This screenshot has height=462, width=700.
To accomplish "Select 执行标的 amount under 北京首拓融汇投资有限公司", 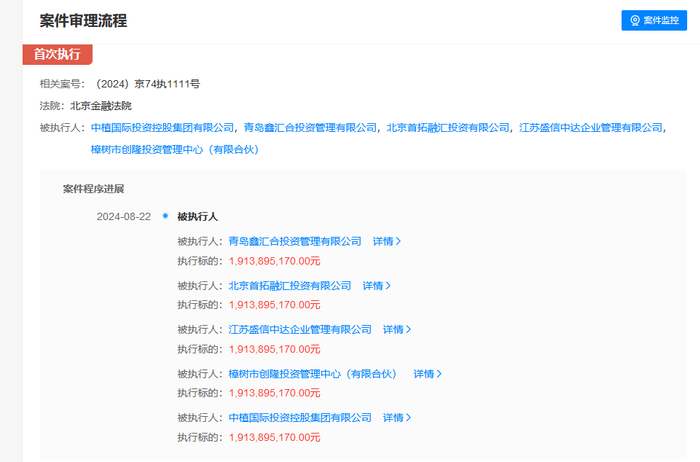I will (275, 305).
